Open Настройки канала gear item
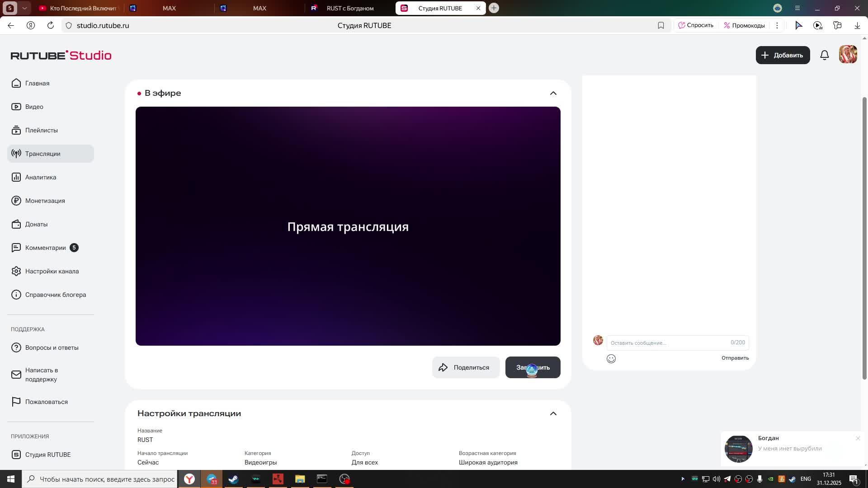This screenshot has width=868, height=488. 52,271
